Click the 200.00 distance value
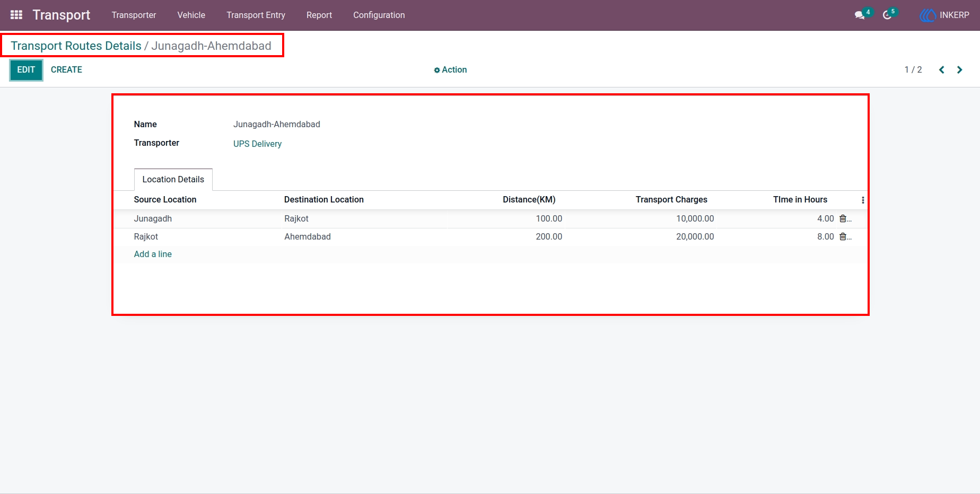This screenshot has height=494, width=980. pyautogui.click(x=549, y=237)
